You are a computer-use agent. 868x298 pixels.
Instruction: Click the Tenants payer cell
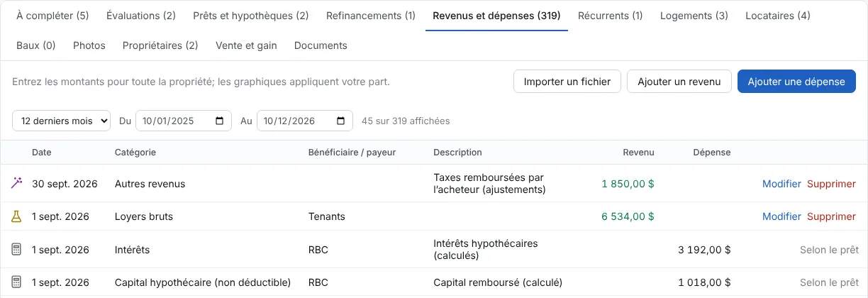(x=327, y=216)
